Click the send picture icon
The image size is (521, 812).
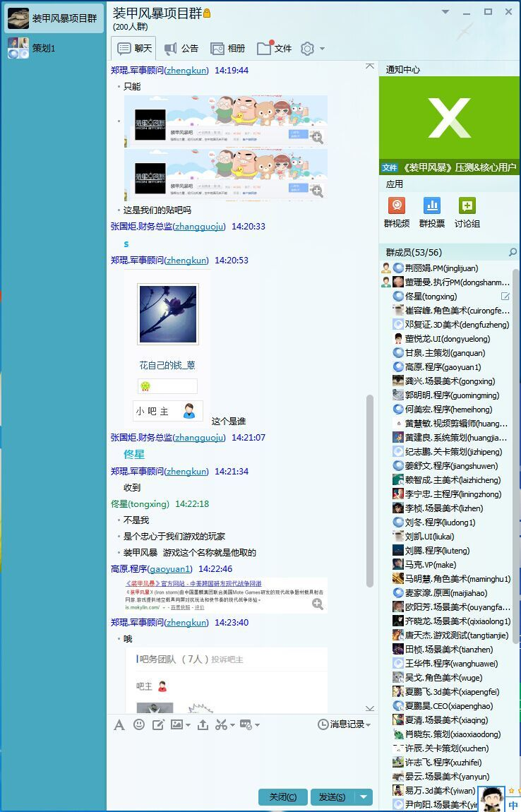pyautogui.click(x=176, y=724)
